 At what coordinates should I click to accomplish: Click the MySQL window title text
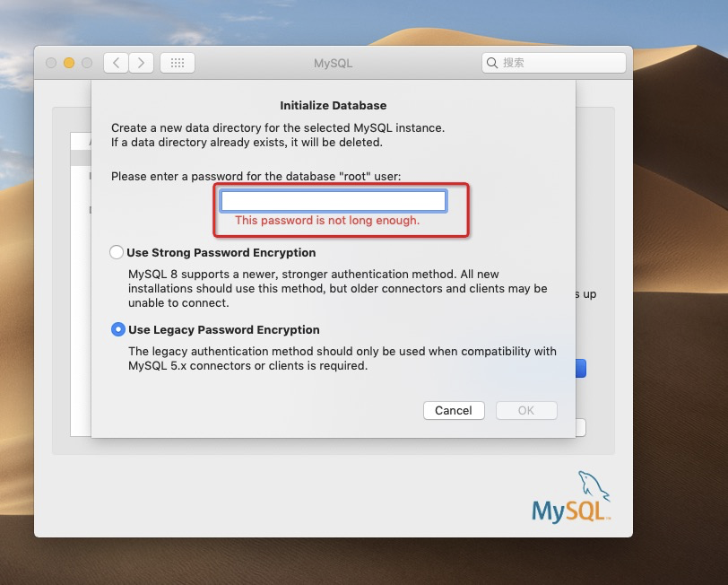[x=333, y=63]
